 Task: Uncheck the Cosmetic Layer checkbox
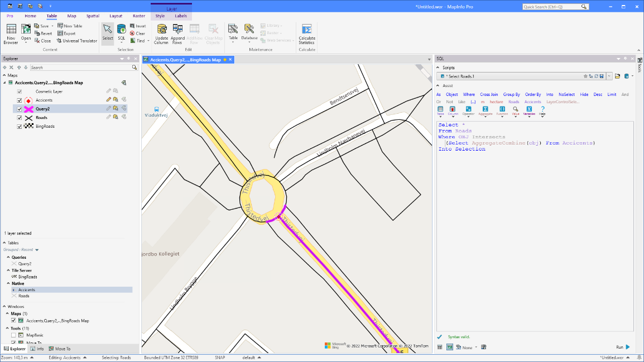tap(21, 91)
